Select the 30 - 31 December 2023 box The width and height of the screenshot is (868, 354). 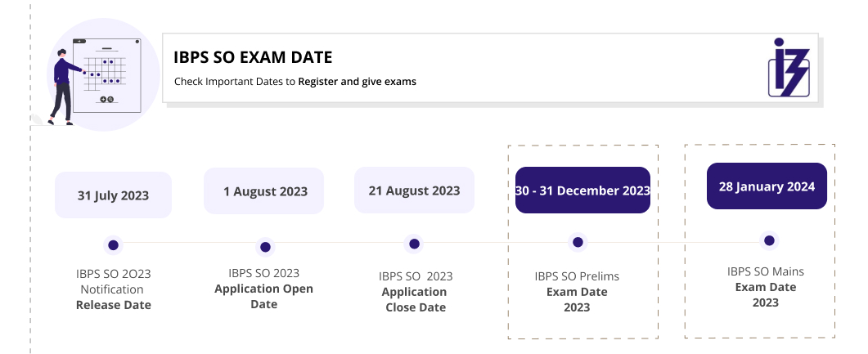pyautogui.click(x=582, y=190)
